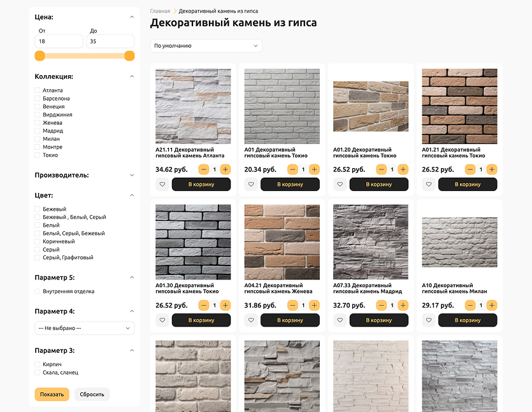Viewport: 532px width, 412px height.
Task: Click heart icon for A01.20 Токио stone
Action: point(340,185)
